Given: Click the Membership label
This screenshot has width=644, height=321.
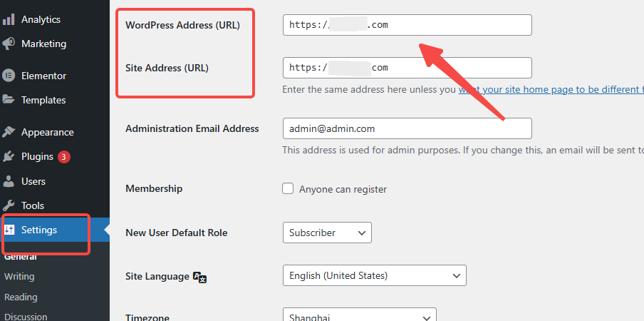Looking at the screenshot, I should pos(154,188).
